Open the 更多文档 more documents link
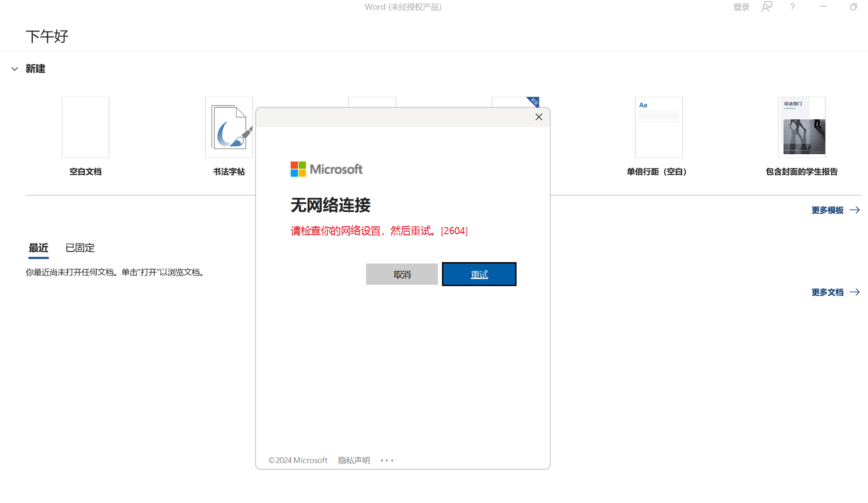This screenshot has width=868, height=503. pos(828,292)
